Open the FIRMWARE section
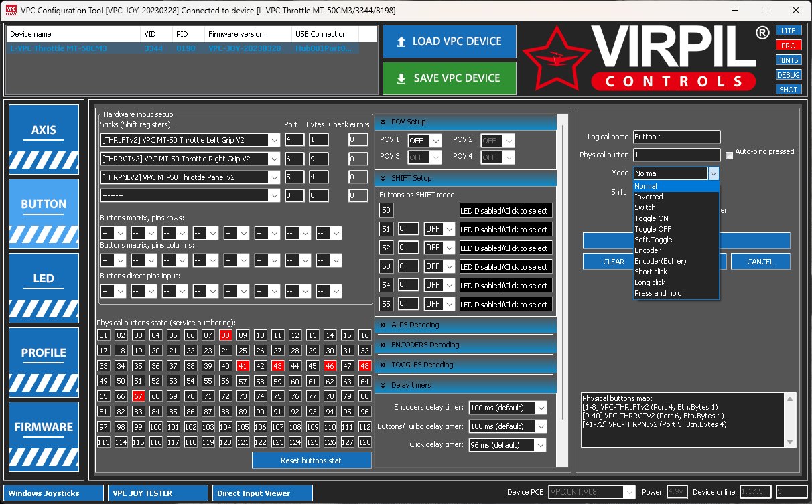 44,436
